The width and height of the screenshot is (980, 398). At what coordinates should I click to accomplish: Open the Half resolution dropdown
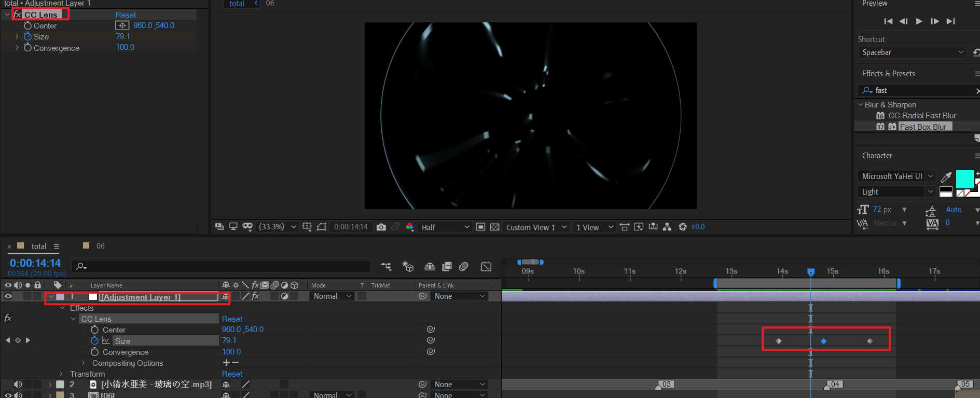point(445,227)
